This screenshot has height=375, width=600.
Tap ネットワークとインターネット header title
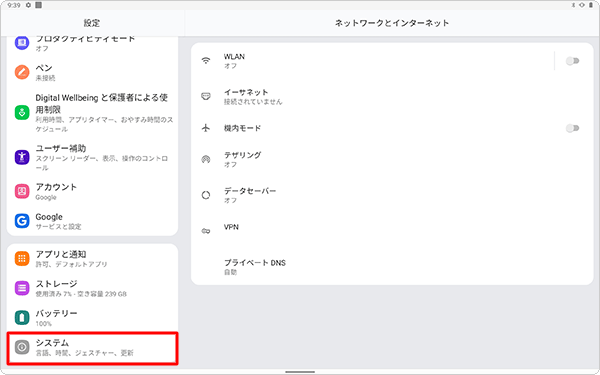(x=392, y=23)
